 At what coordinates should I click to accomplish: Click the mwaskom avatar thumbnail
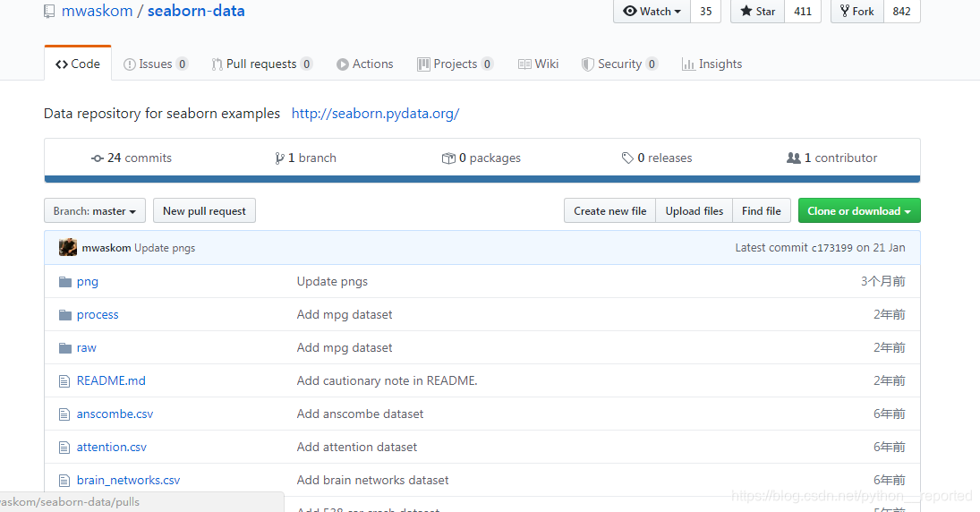click(x=68, y=248)
